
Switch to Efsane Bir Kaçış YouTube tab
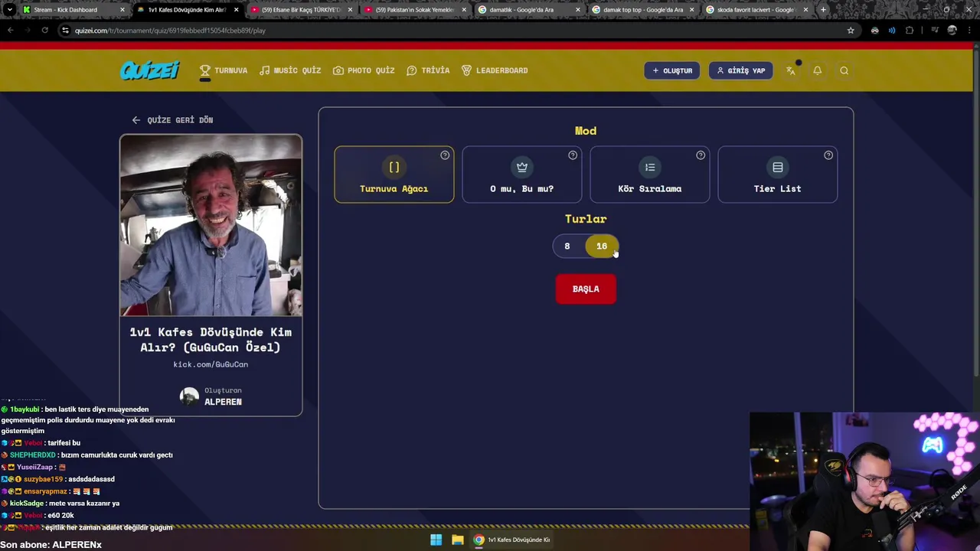coord(300,10)
